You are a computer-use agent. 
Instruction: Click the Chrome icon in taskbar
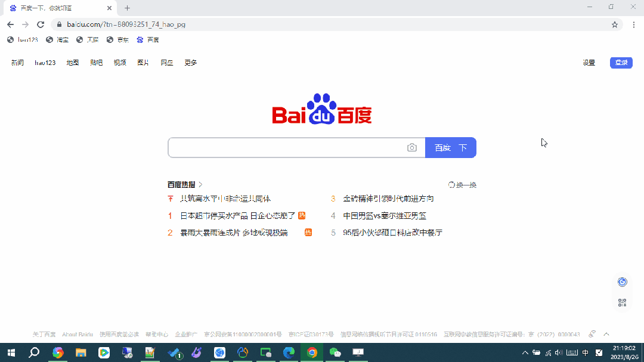(x=312, y=352)
